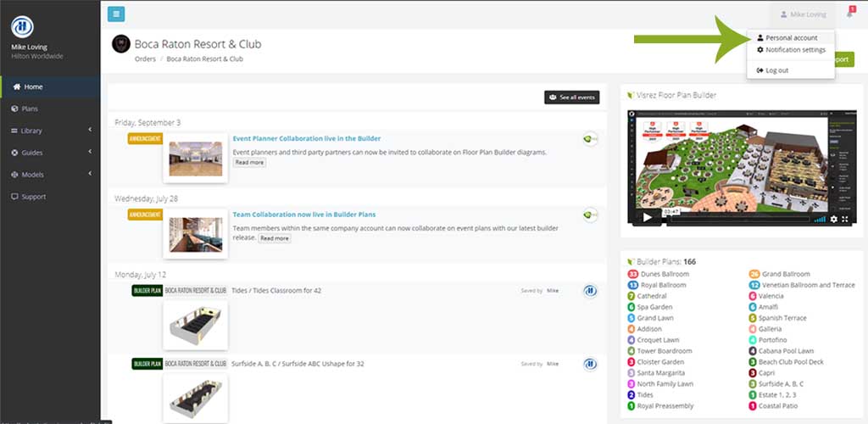Select Amalfi in builder plans list
The image size is (868, 424).
768,307
